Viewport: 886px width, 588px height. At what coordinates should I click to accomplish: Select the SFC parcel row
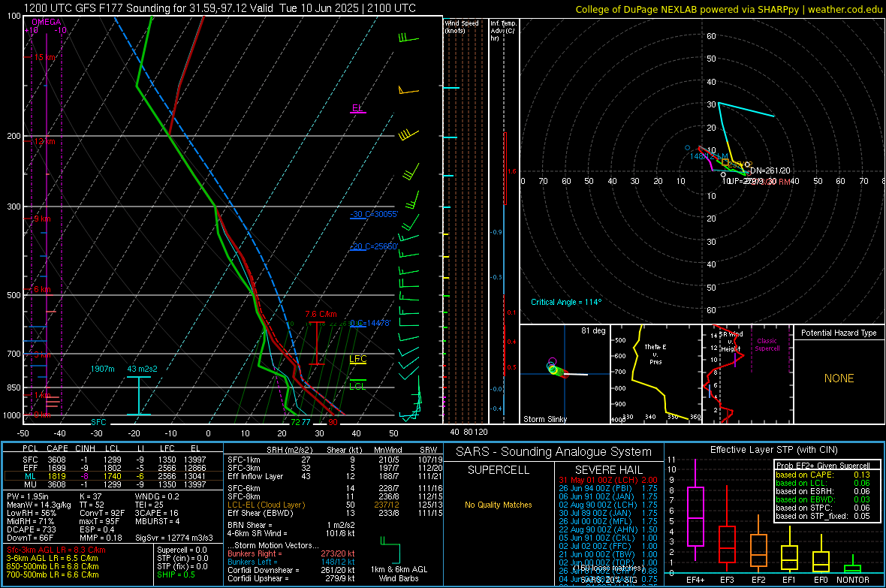tap(113, 460)
